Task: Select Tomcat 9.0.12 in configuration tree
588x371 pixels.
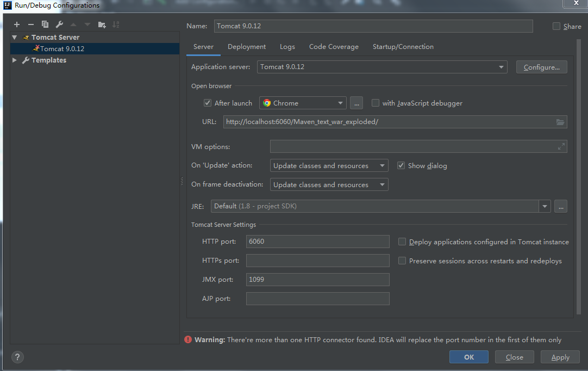Action: click(x=95, y=49)
